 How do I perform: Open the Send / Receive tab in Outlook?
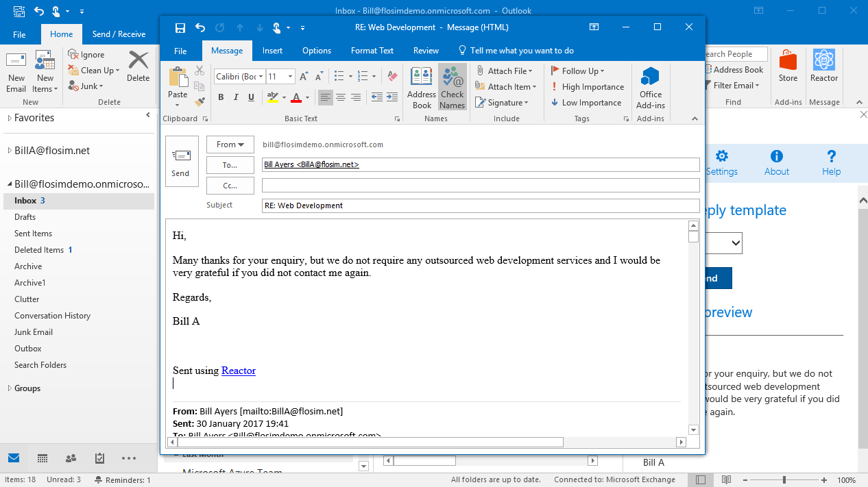coord(119,34)
